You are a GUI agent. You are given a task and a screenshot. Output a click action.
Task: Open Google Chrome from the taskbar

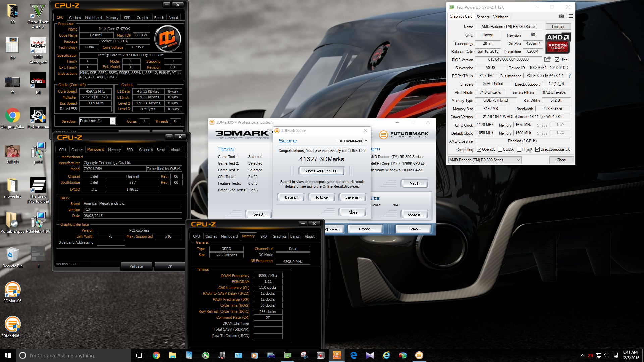click(x=156, y=355)
